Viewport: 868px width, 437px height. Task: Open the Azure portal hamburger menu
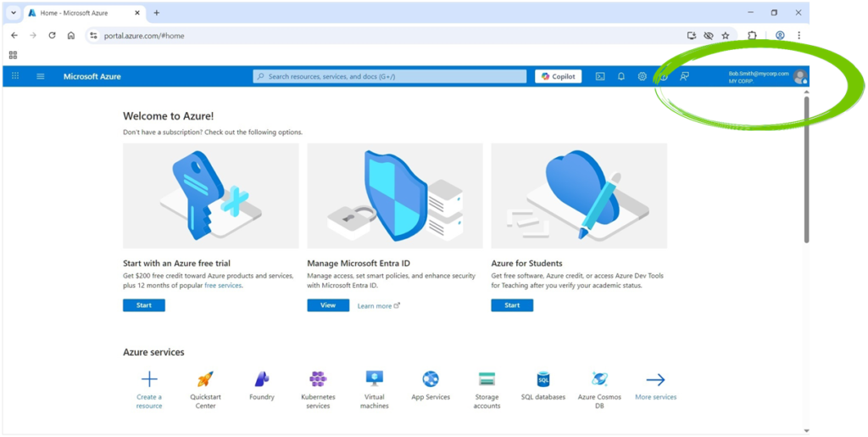40,76
